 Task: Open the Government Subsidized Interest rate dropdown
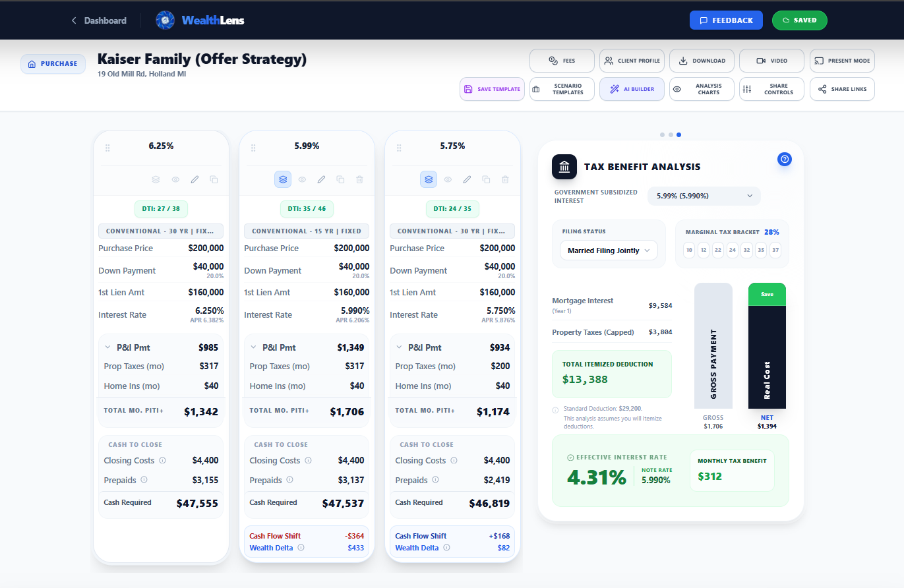(704, 196)
